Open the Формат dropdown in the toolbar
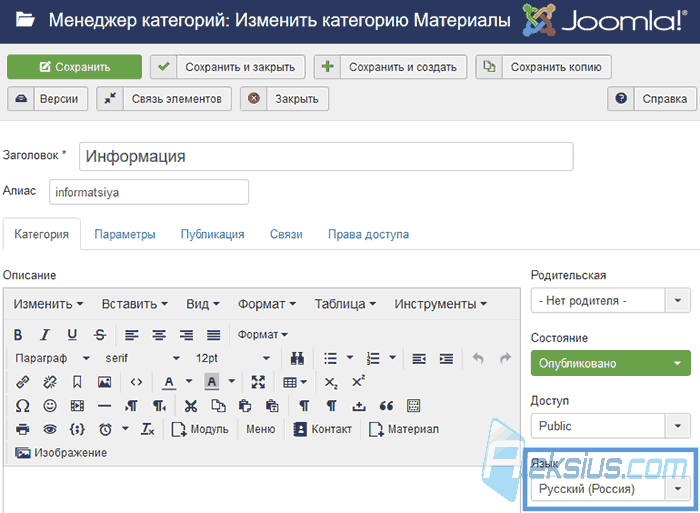The height and width of the screenshot is (513, 700). tap(262, 334)
